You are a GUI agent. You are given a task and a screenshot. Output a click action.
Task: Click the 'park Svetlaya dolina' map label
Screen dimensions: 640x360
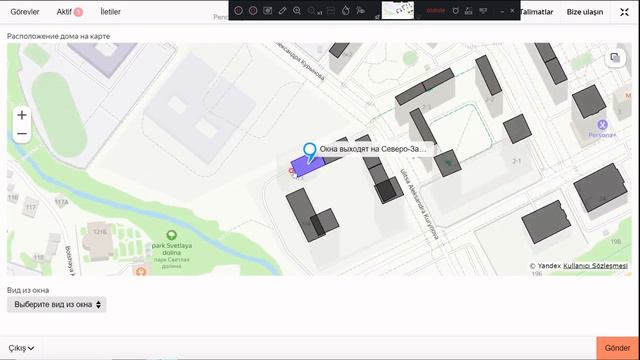pyautogui.click(x=172, y=249)
